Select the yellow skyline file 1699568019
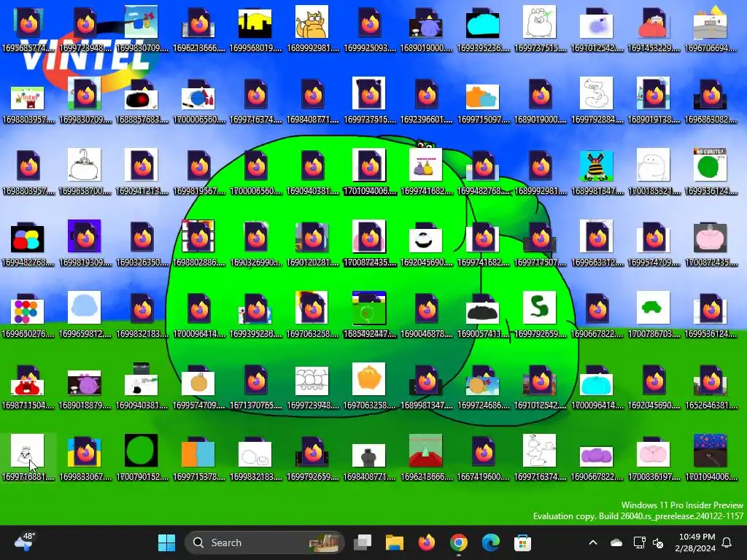Image resolution: width=747 pixels, height=560 pixels. click(x=255, y=29)
